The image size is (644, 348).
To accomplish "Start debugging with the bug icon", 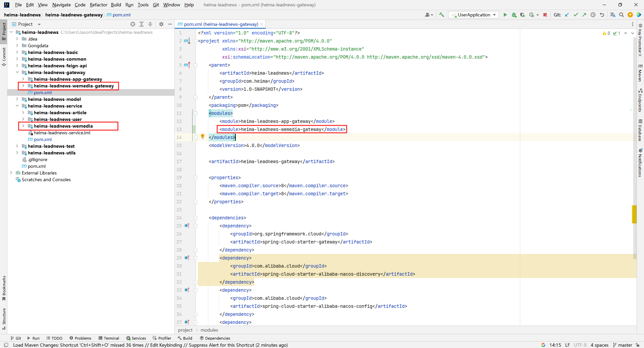I will 514,15.
